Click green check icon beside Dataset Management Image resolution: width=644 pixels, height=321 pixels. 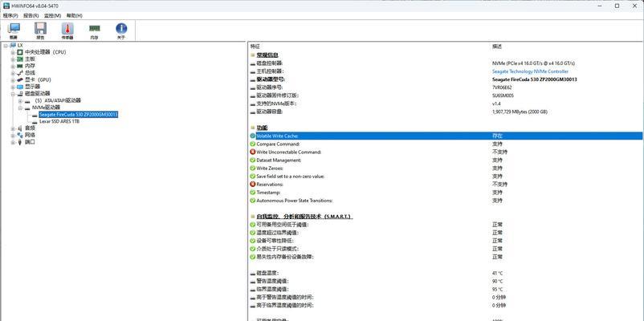pyautogui.click(x=253, y=160)
